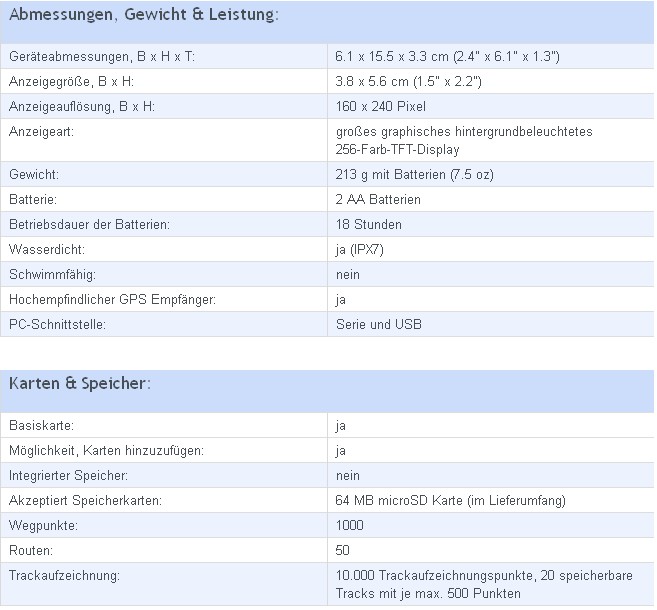Select the 'Hochempfindlicher GPS Empfänger' label

point(112,300)
